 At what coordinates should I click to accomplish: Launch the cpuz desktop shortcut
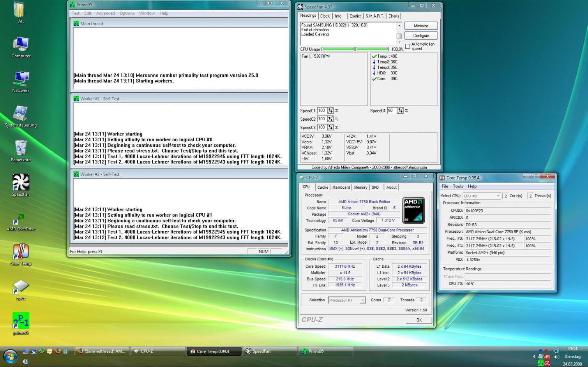pos(21,290)
